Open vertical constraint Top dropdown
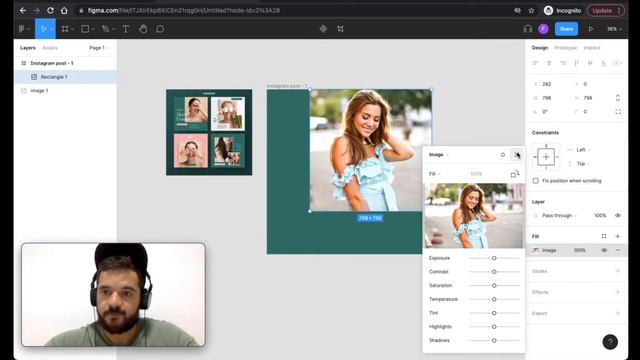This screenshot has width=640, height=360. pos(583,164)
